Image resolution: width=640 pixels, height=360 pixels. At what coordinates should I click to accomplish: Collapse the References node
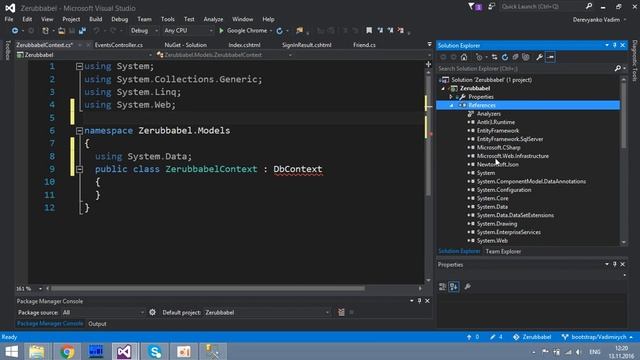coord(451,105)
